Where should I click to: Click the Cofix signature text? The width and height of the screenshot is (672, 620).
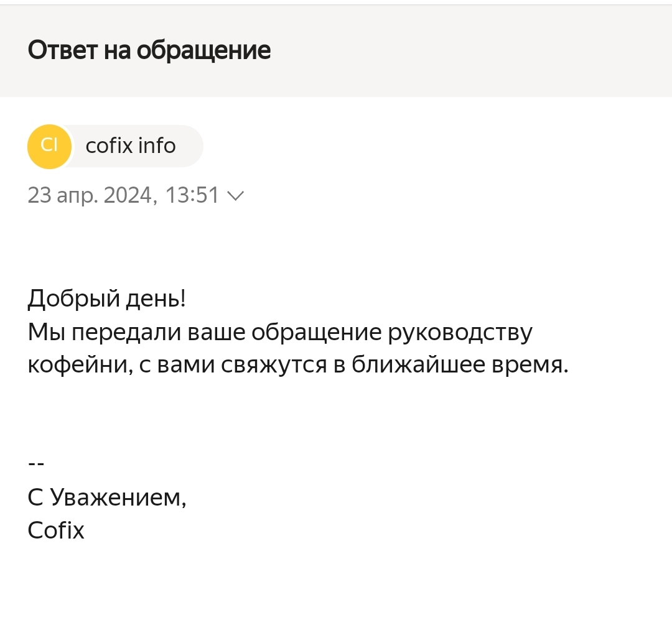(x=56, y=530)
